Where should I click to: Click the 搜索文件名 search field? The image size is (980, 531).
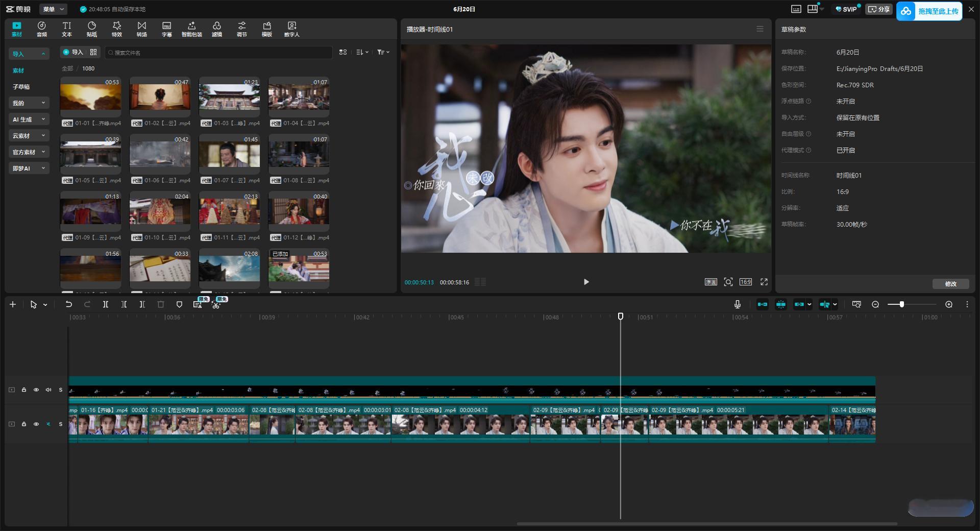click(x=219, y=52)
